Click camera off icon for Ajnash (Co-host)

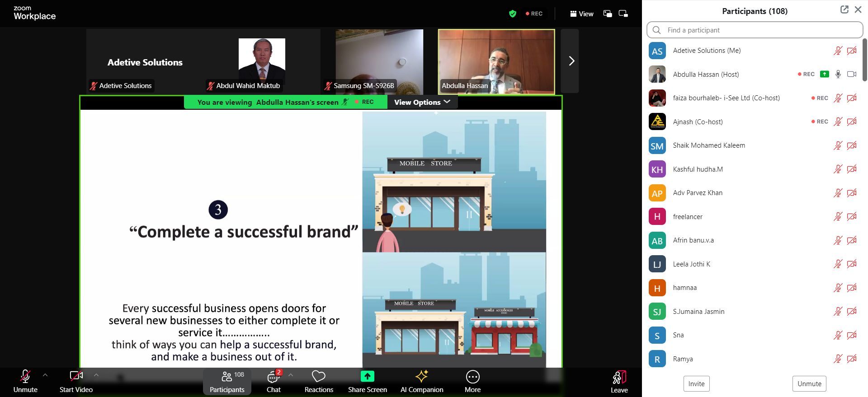(x=852, y=122)
